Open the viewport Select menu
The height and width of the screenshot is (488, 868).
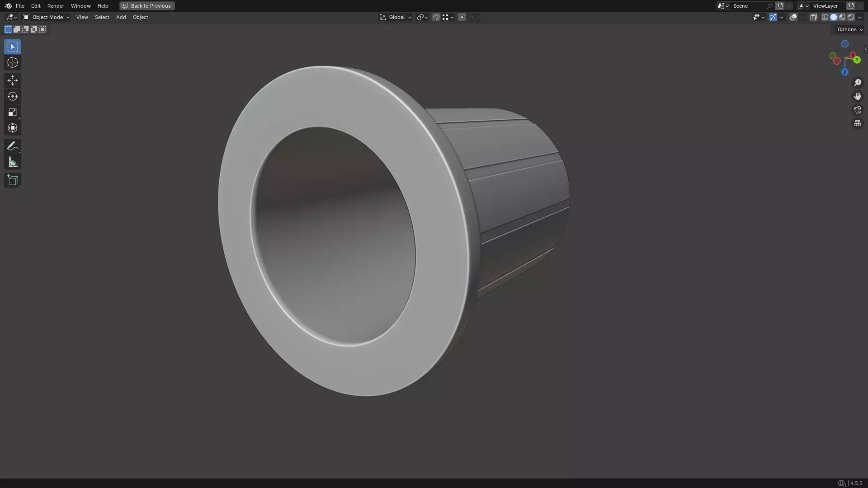[x=102, y=17]
